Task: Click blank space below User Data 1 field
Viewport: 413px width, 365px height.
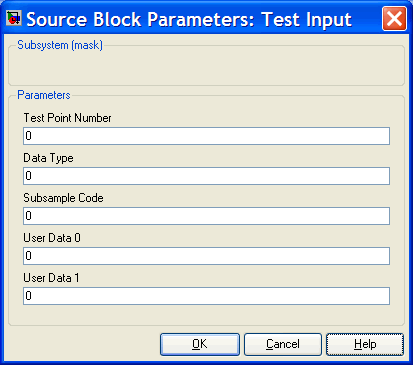Action: (206, 315)
